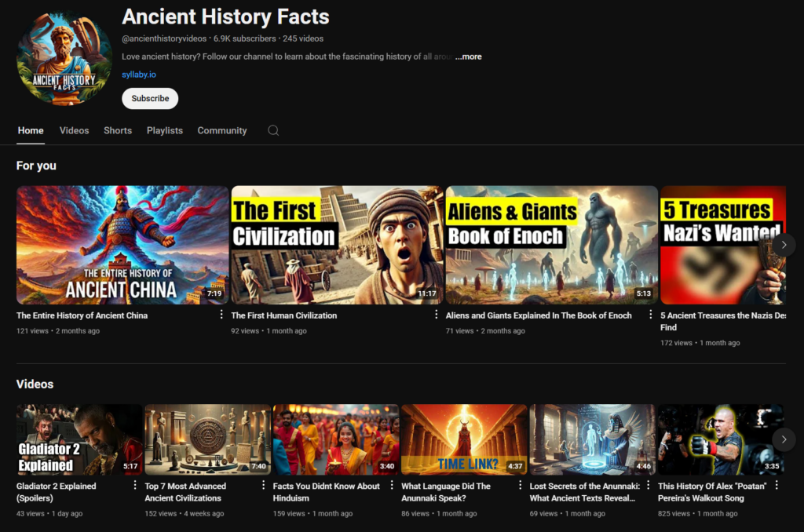
Task: Click the channel search magnifier icon
Action: (273, 130)
